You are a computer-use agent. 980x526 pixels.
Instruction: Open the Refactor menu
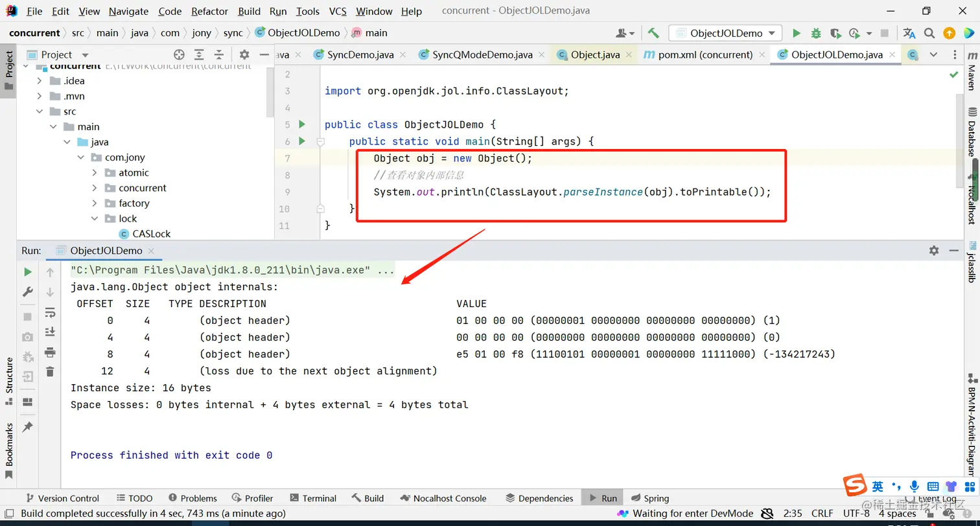209,11
